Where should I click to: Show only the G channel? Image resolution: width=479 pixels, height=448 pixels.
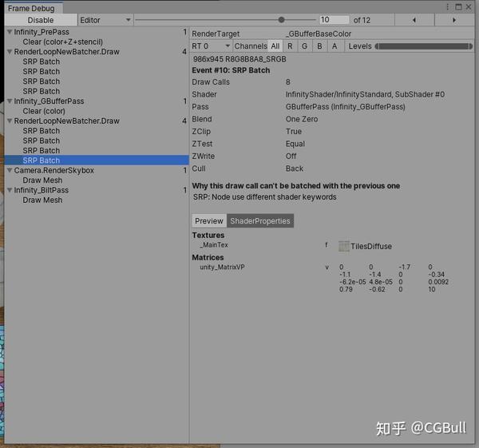click(x=304, y=46)
